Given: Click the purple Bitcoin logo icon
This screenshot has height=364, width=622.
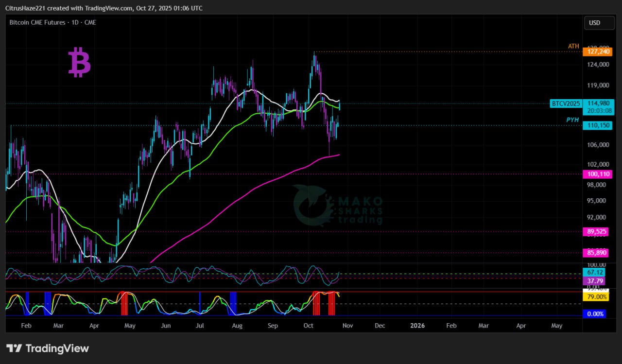Looking at the screenshot, I should point(79,63).
